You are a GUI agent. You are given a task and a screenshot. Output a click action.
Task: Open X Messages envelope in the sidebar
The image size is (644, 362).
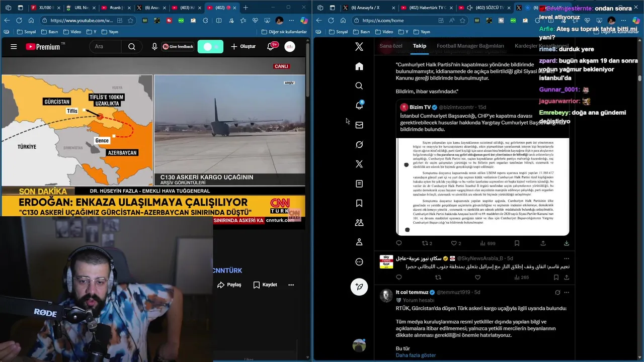tap(359, 125)
